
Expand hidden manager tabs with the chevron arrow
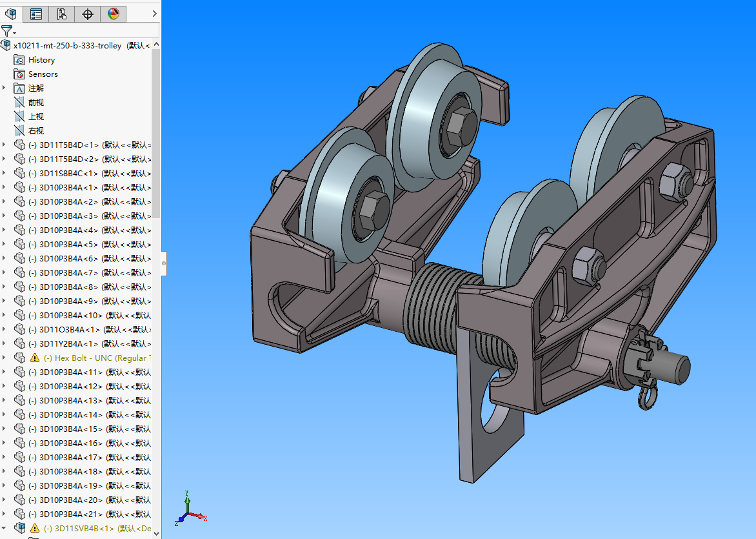coord(154,14)
